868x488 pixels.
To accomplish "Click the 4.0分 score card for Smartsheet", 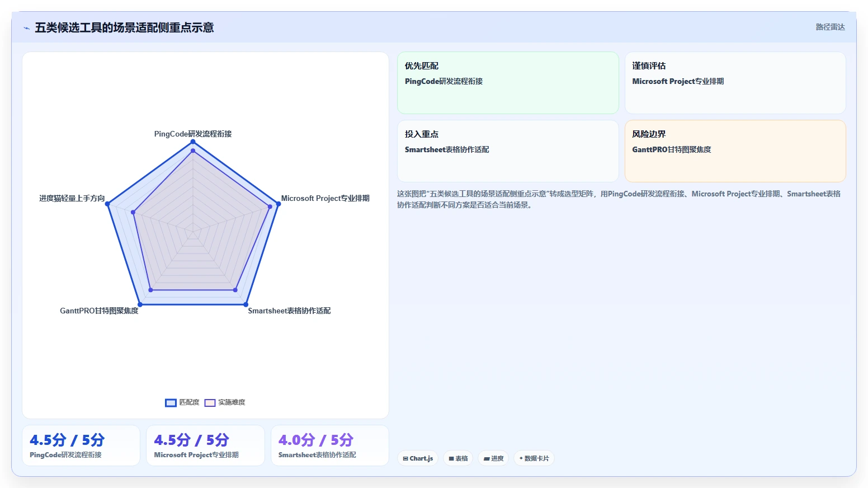I will point(330,445).
